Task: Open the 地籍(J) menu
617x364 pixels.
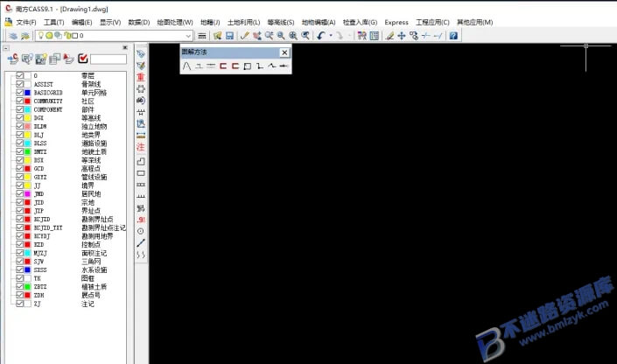Action: pos(210,23)
